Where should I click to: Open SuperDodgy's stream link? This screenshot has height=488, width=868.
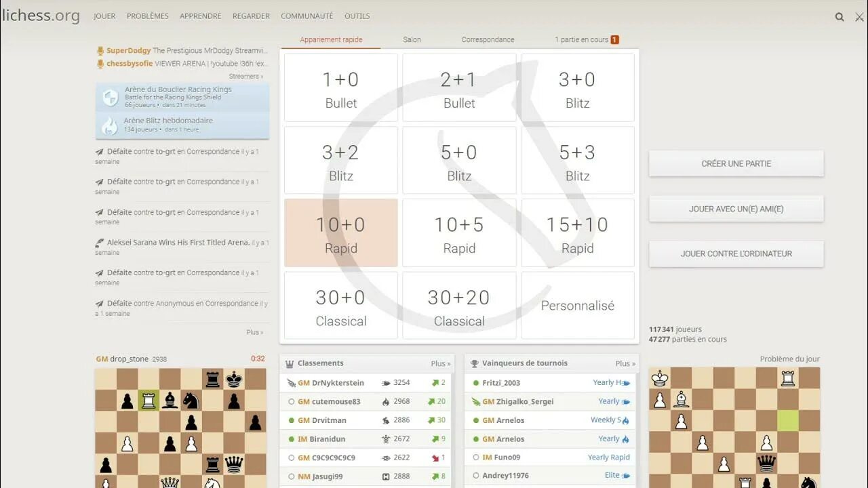click(182, 51)
